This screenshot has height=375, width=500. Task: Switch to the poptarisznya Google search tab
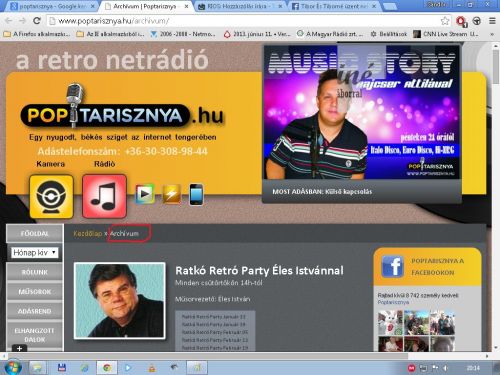point(52,6)
